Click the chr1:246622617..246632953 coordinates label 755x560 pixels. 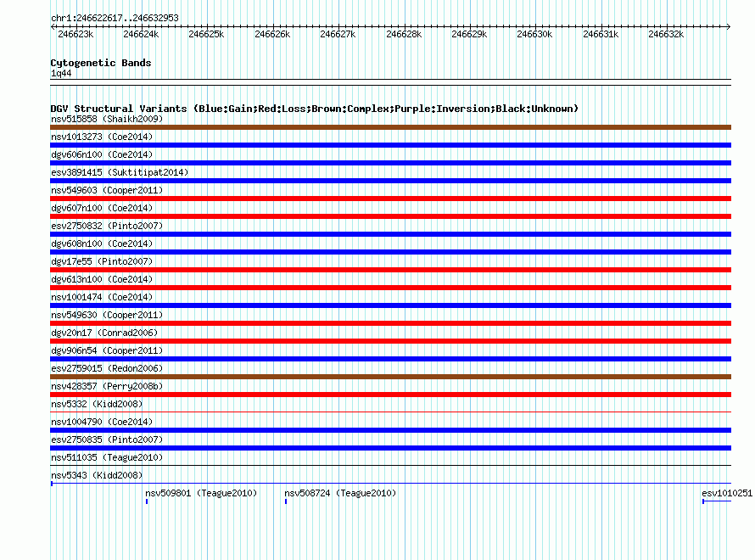point(115,18)
